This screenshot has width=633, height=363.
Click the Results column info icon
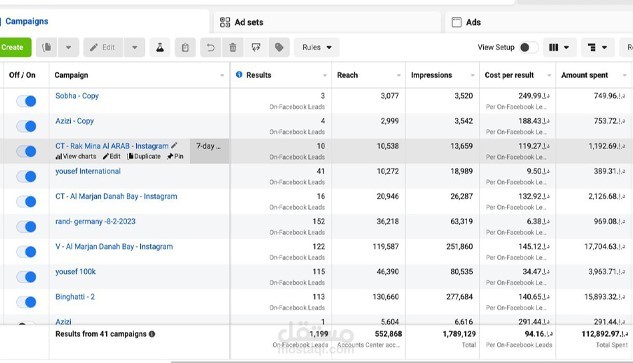click(x=239, y=75)
